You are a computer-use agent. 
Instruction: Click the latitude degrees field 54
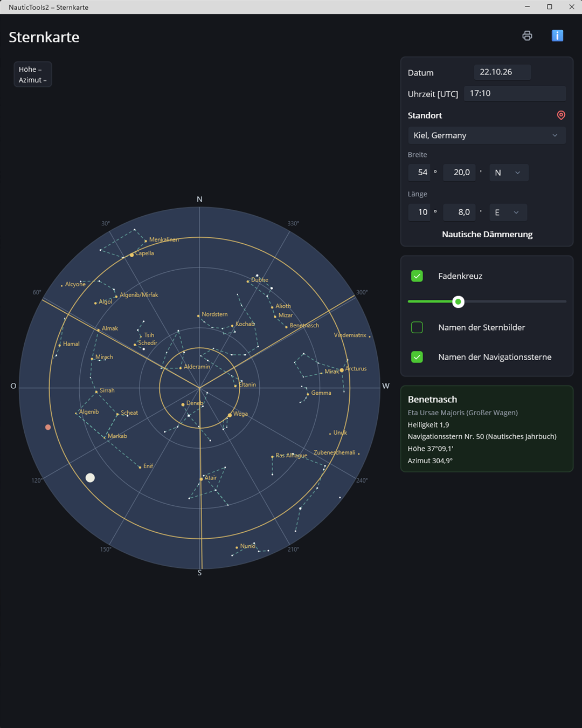point(419,173)
